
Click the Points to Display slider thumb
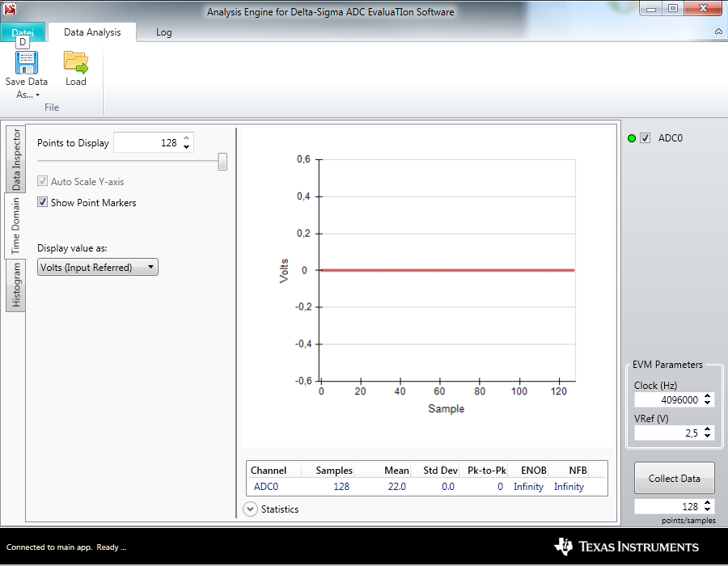tap(222, 162)
